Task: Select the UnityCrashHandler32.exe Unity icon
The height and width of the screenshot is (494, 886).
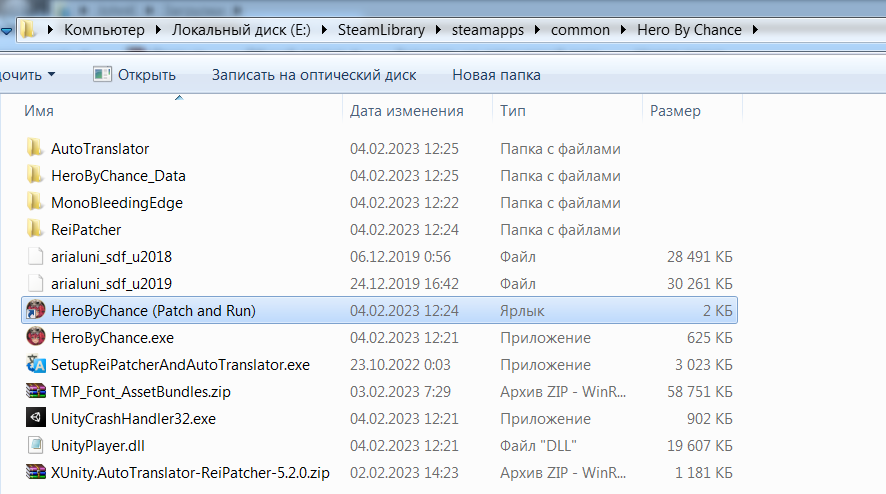Action: tap(35, 419)
